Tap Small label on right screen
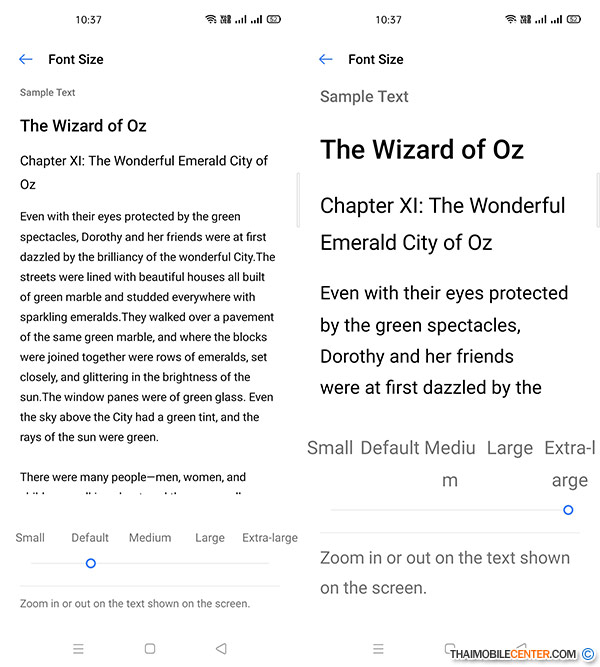 [330, 448]
